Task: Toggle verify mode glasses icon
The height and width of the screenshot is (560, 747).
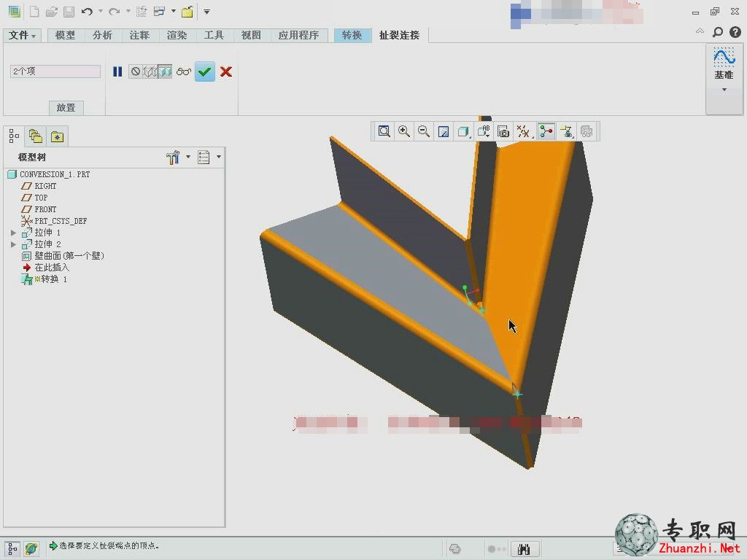Action: (183, 71)
